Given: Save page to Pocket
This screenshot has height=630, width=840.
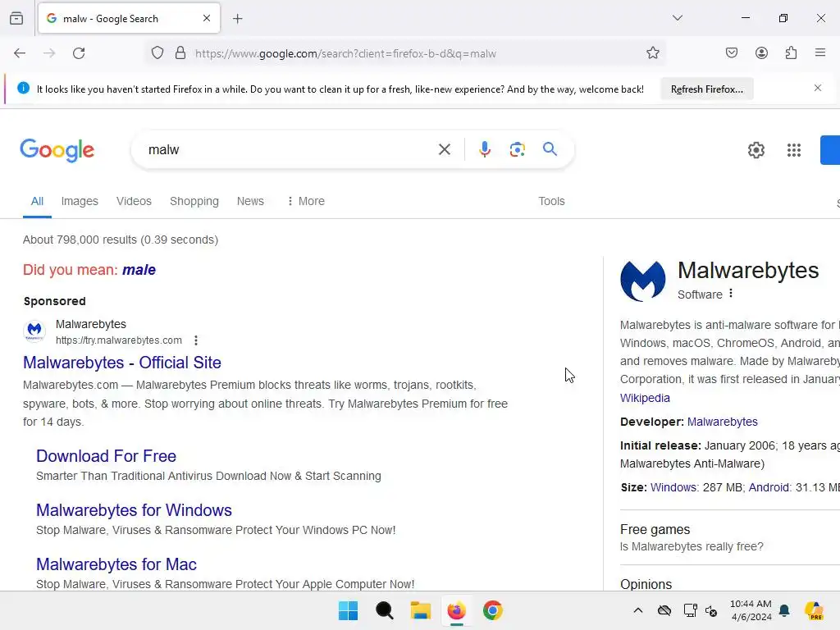Looking at the screenshot, I should 732,53.
